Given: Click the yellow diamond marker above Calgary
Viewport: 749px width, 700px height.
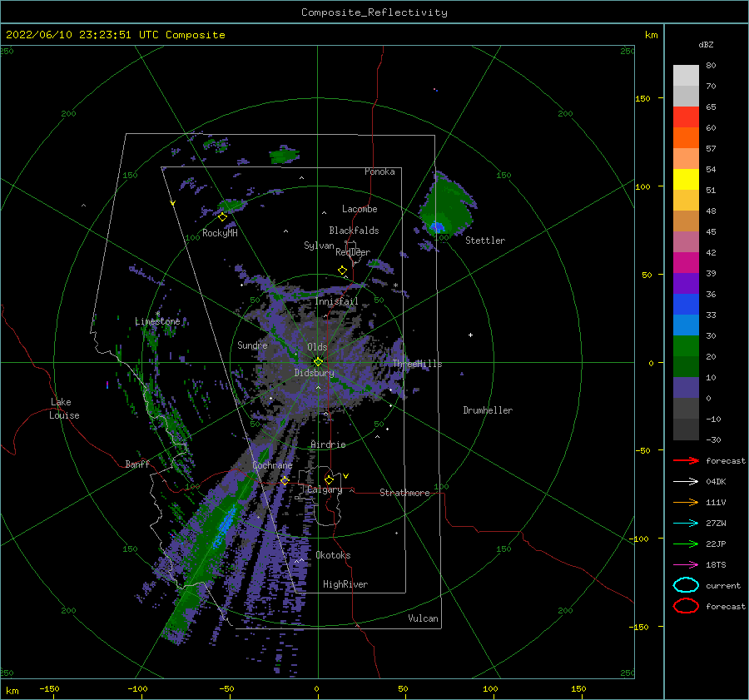Looking at the screenshot, I should [329, 479].
